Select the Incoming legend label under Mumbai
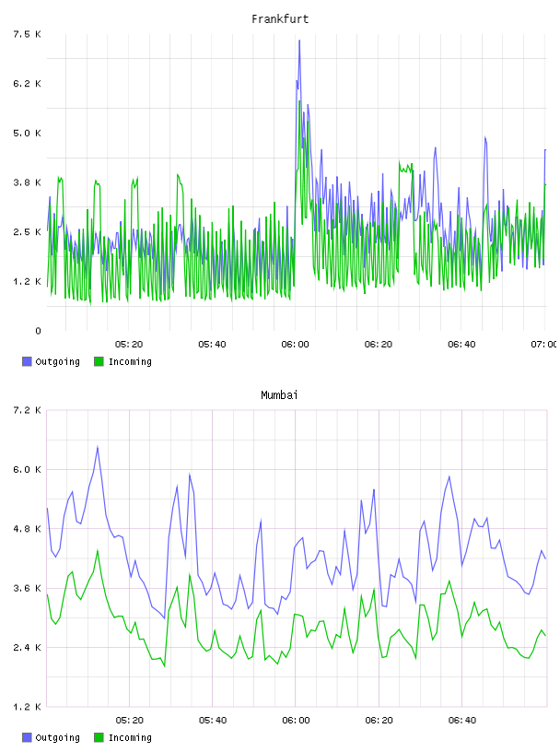 130,737
